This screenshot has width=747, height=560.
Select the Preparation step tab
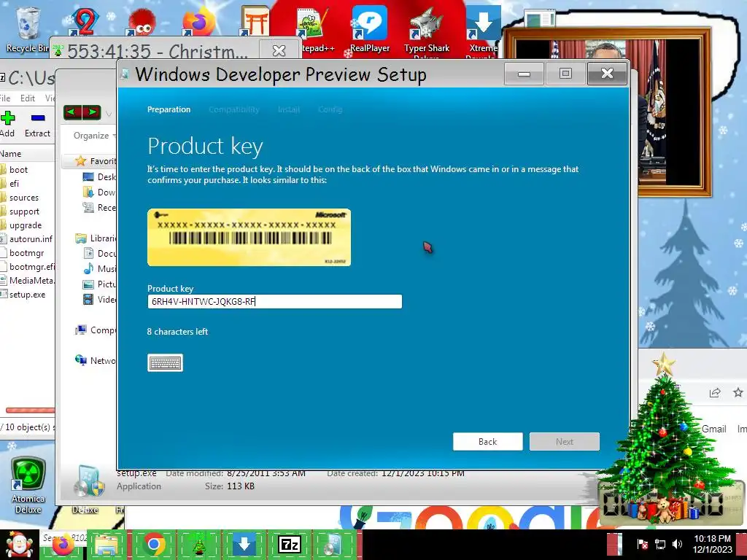click(x=169, y=109)
